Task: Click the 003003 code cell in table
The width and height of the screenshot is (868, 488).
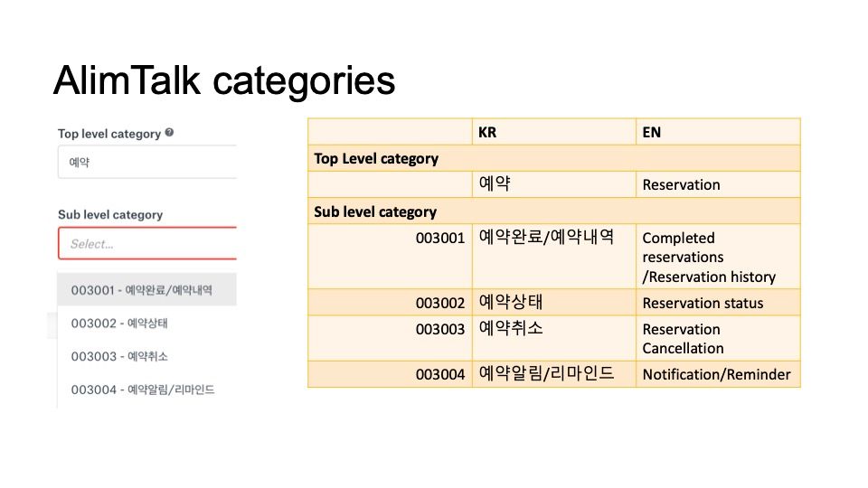Action: tap(391, 338)
